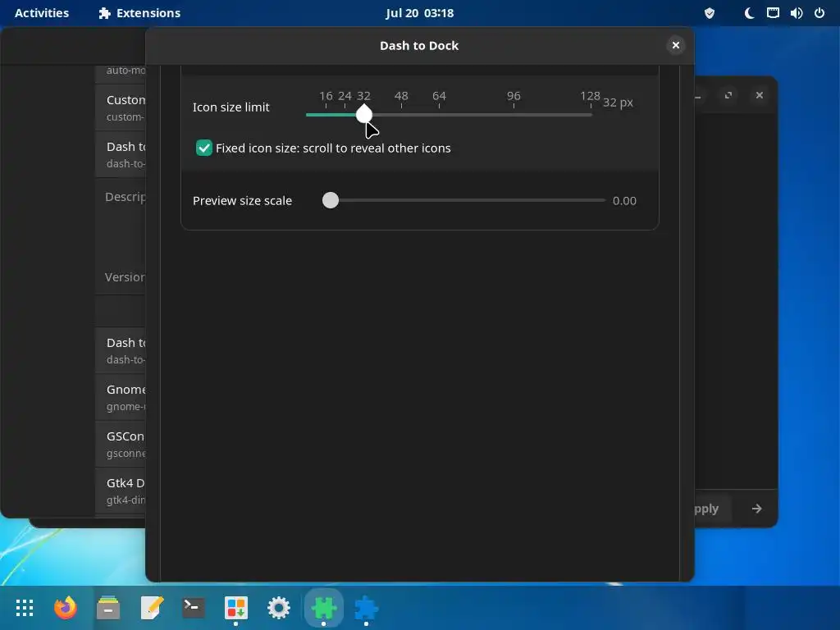840x630 pixels.
Task: Switch to green Extensions app in dock
Action: click(x=323, y=608)
